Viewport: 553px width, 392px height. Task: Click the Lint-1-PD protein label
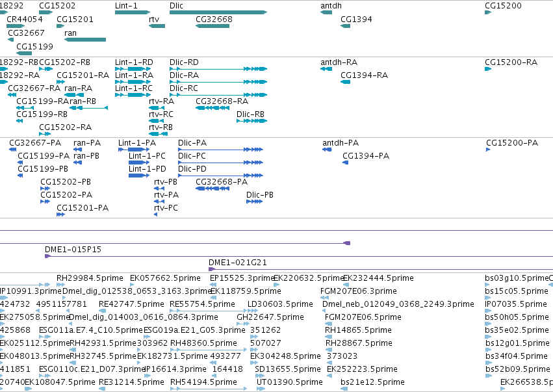(148, 169)
